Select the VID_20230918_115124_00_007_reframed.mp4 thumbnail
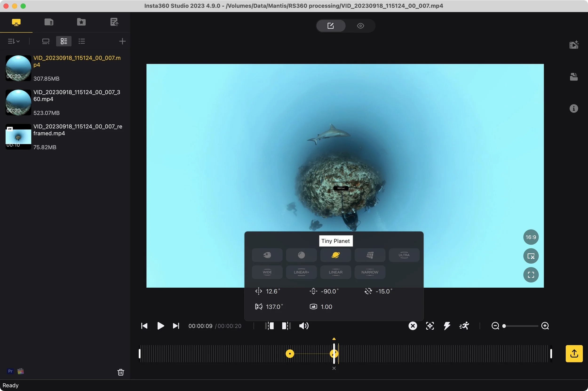588x391 pixels. pos(18,137)
